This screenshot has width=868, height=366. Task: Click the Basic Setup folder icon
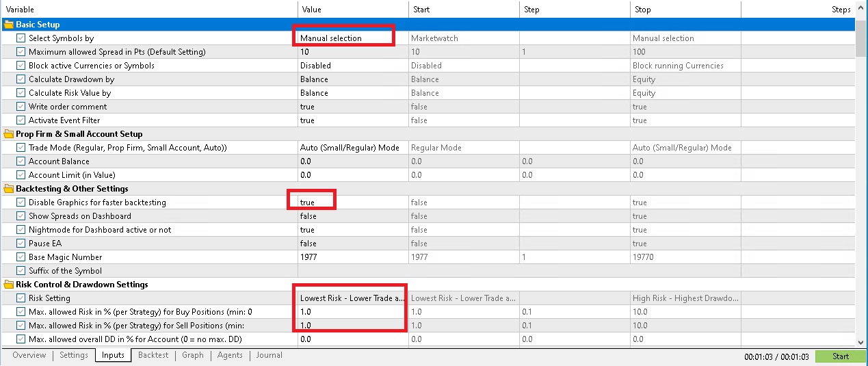(9, 25)
